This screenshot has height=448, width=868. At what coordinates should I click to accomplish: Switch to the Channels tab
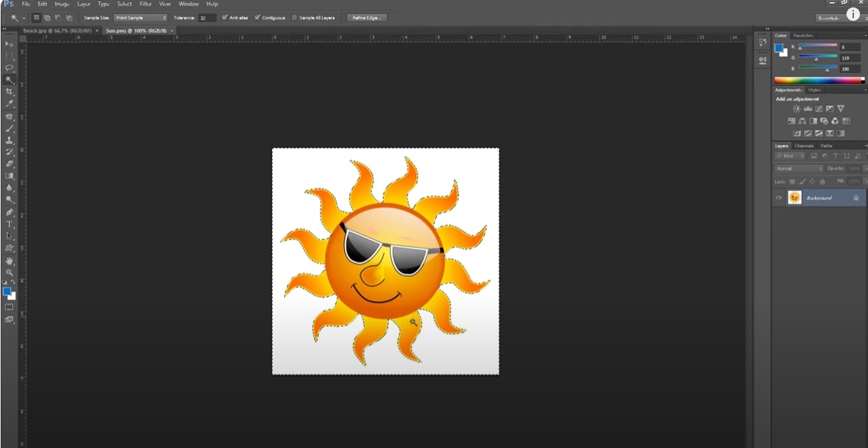[804, 145]
